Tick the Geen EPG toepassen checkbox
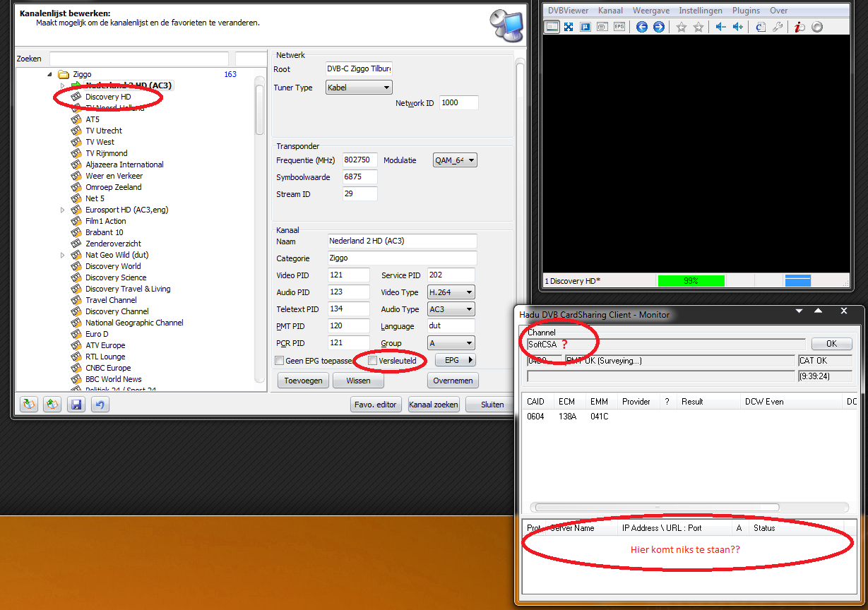The width and height of the screenshot is (868, 610). coord(280,361)
